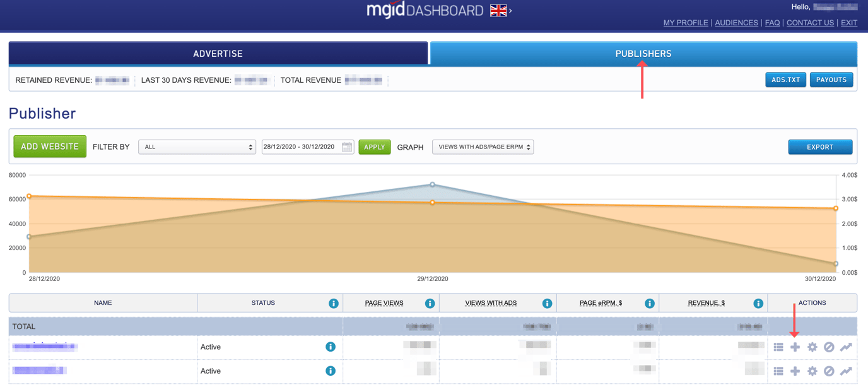Open the calendar icon in the date range field

[x=347, y=147]
